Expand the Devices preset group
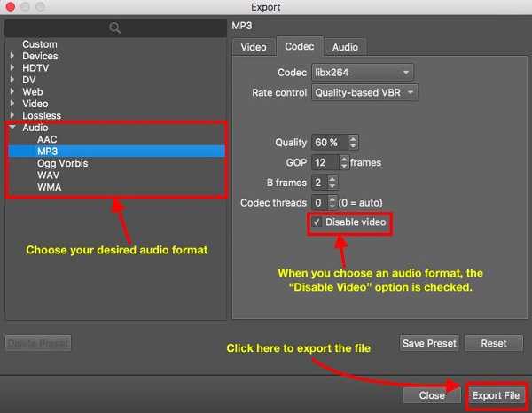Image resolution: width=532 pixels, height=413 pixels. point(12,56)
